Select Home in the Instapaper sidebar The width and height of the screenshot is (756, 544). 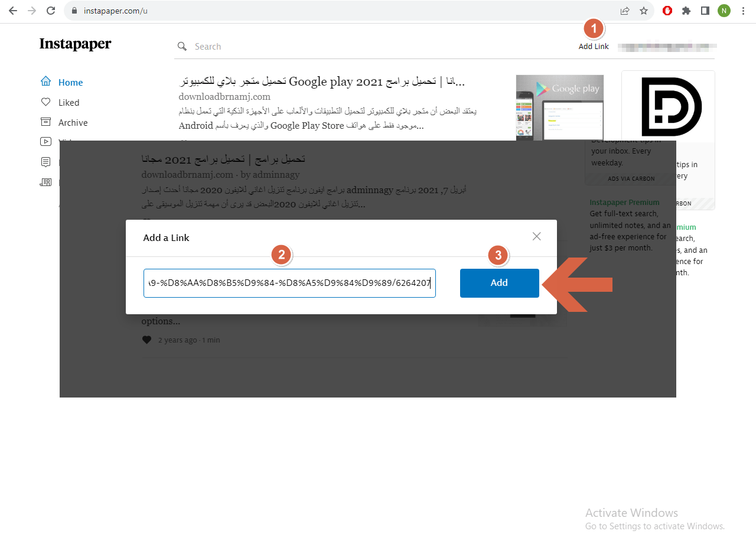click(x=70, y=82)
